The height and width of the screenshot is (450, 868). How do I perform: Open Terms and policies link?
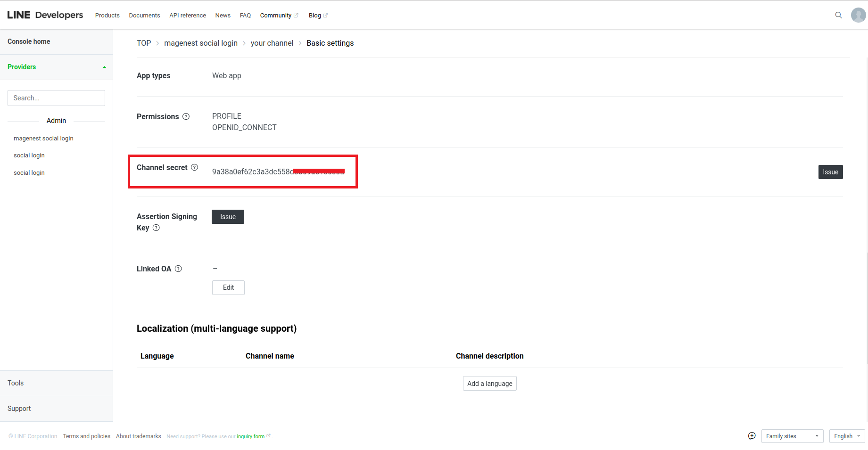click(87, 436)
